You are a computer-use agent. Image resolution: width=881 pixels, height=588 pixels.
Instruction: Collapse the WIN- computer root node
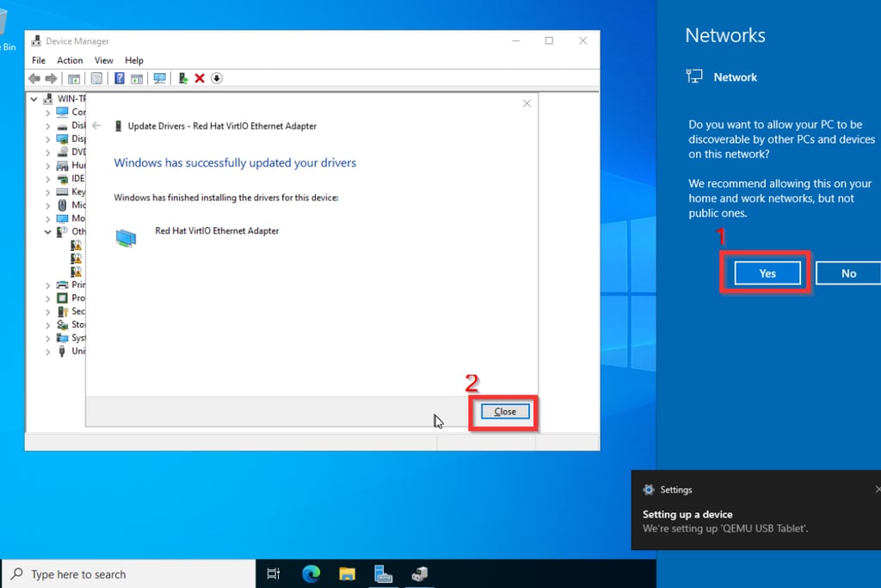pyautogui.click(x=34, y=99)
